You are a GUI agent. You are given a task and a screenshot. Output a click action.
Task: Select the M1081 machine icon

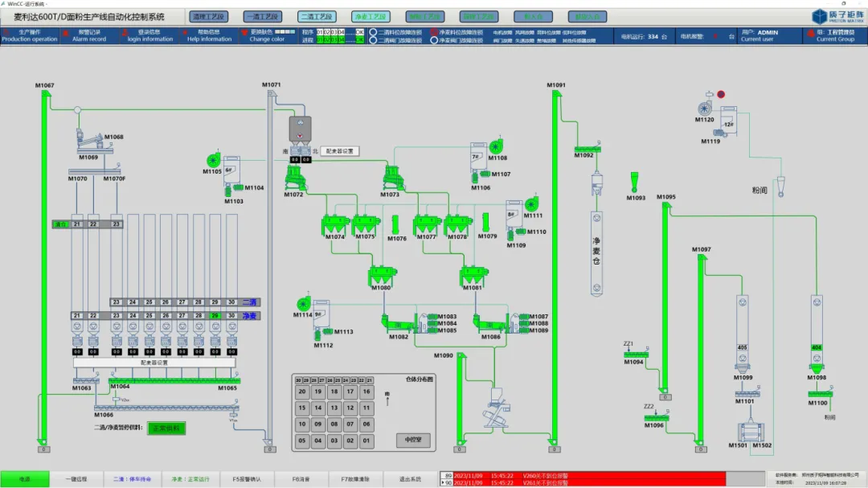coord(474,275)
